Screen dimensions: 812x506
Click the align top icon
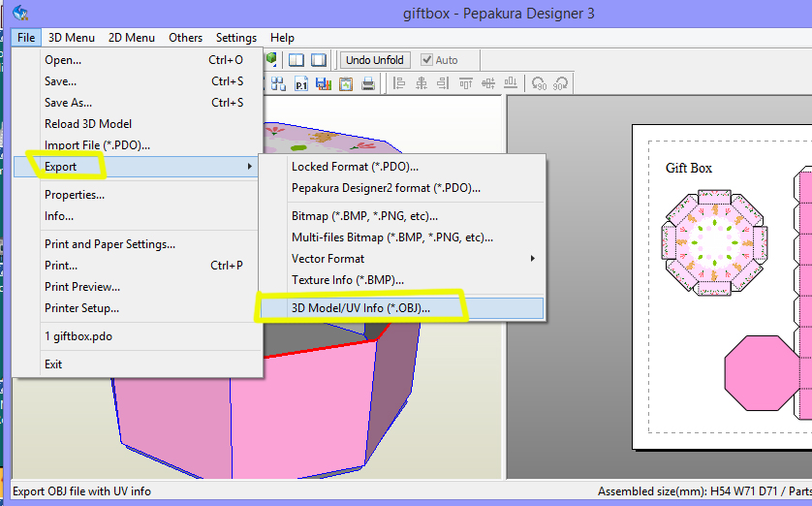coord(465,82)
